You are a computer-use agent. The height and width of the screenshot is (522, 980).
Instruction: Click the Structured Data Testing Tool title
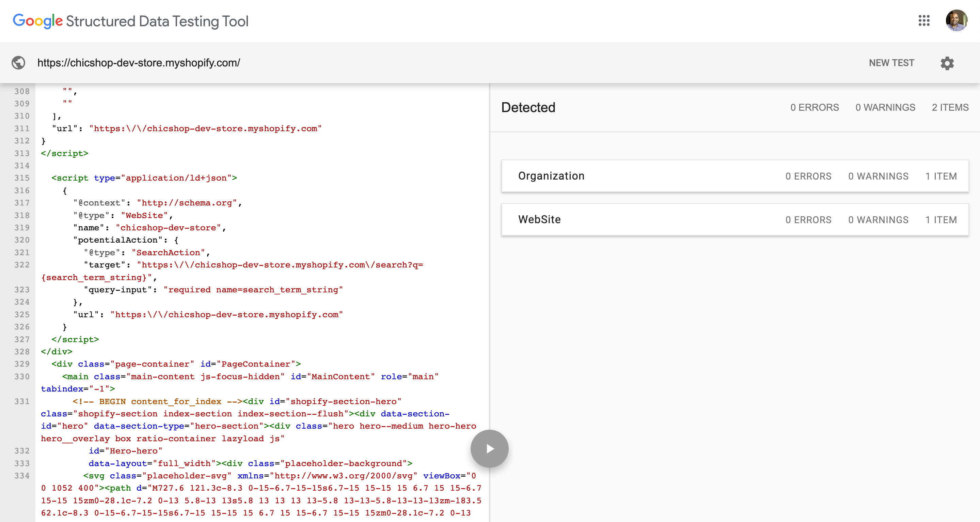coord(157,21)
